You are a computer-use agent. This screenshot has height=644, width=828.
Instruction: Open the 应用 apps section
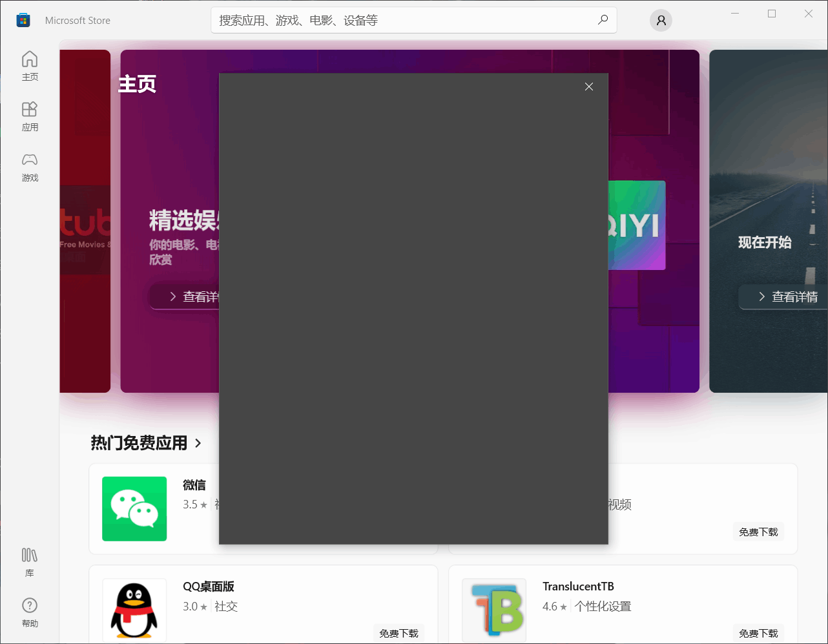pyautogui.click(x=30, y=116)
